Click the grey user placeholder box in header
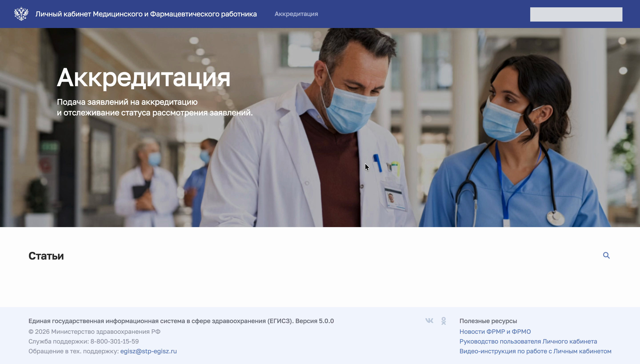 click(x=576, y=14)
